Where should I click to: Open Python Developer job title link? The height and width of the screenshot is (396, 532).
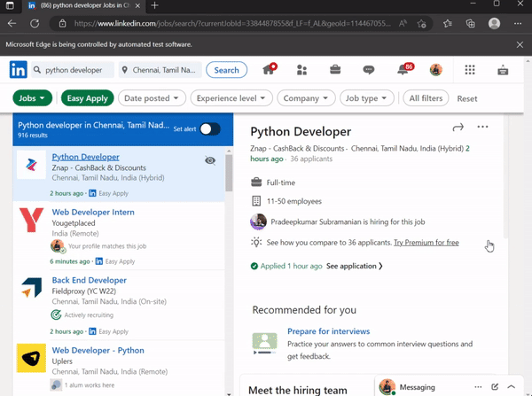85,157
